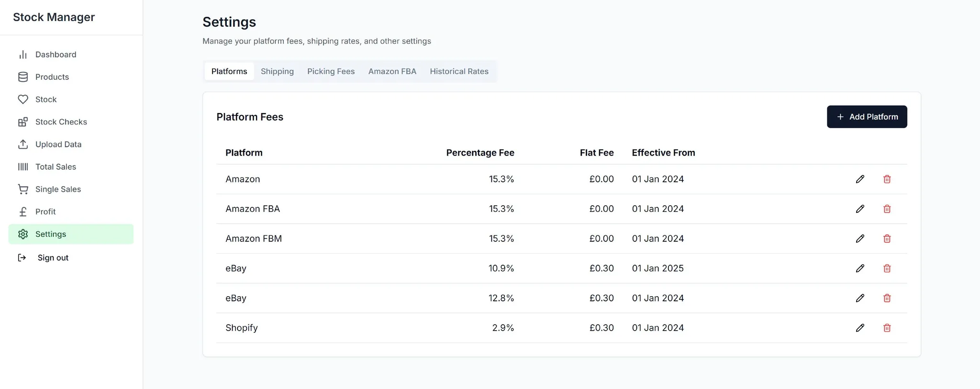Edit the Amazon FBM fee entry
This screenshot has width=980, height=389.
[x=860, y=238]
